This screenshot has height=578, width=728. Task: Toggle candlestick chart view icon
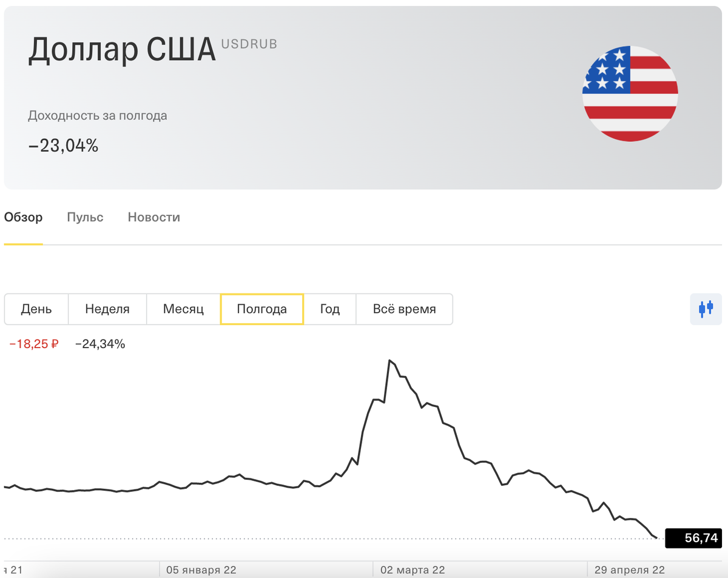pos(706,309)
